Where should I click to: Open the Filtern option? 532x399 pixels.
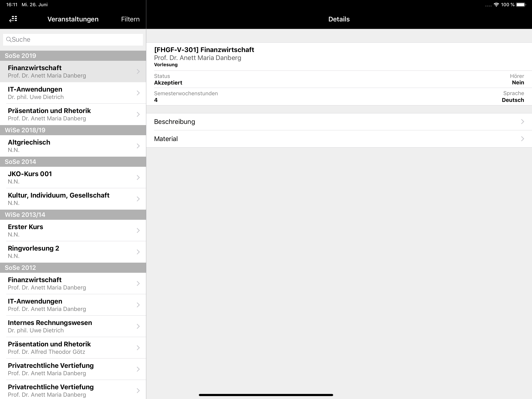pos(130,19)
